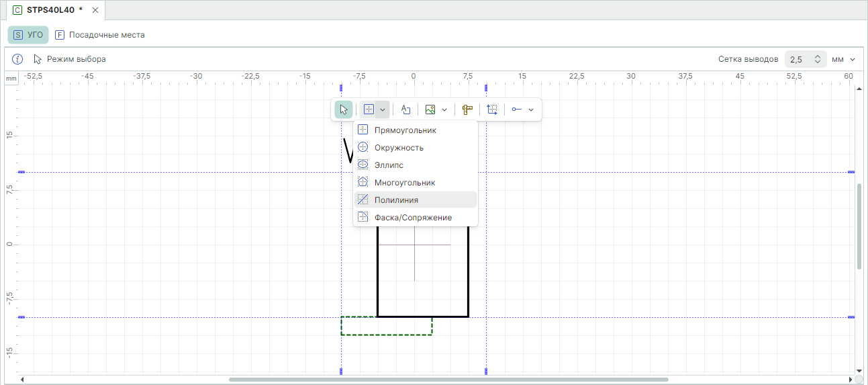
Task: Expand the pin tool dropdown arrow
Action: (531, 110)
